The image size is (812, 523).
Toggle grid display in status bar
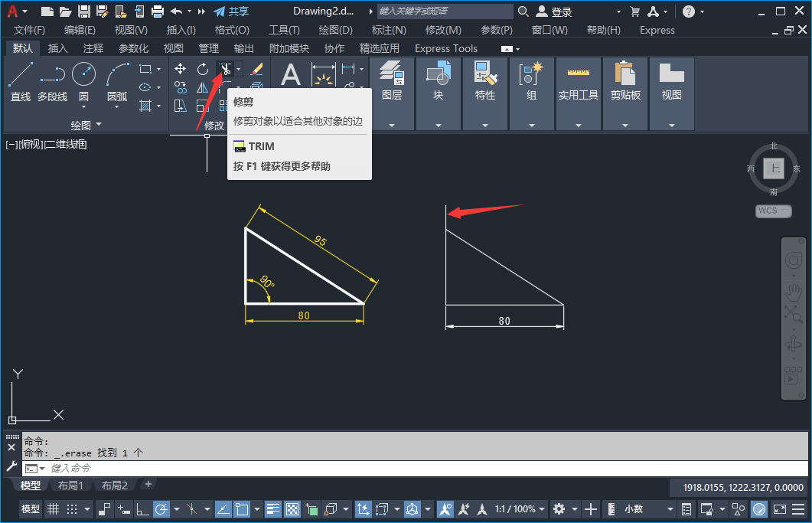pyautogui.click(x=53, y=509)
